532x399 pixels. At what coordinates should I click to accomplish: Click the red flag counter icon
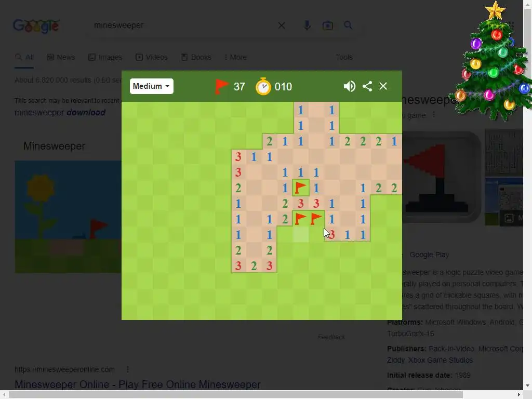221,87
